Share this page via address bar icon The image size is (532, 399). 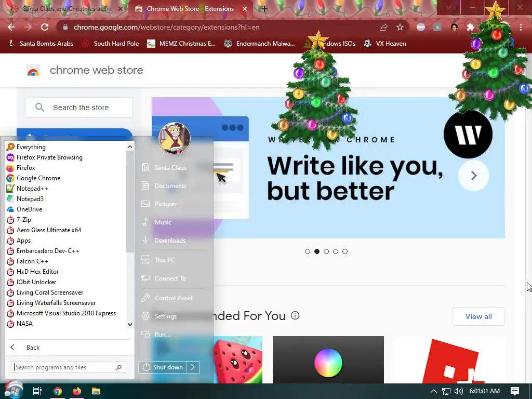tap(383, 27)
